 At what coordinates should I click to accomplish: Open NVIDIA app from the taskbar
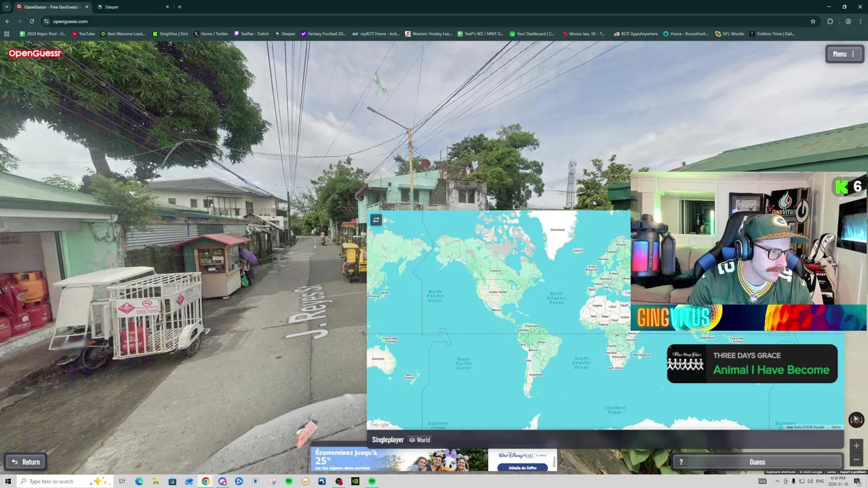click(x=355, y=481)
